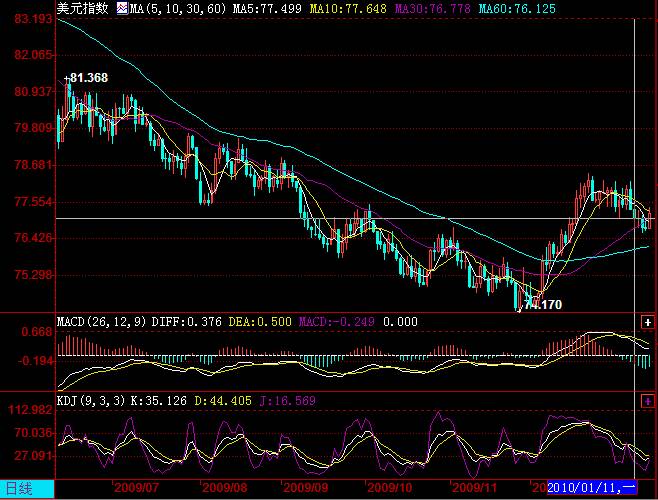Click the MACD:-0.249 value

click(337, 322)
